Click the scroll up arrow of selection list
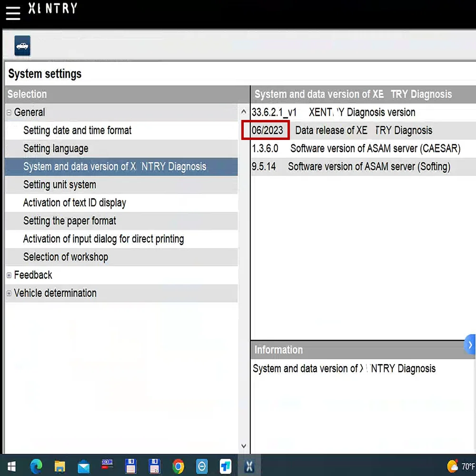 243,112
